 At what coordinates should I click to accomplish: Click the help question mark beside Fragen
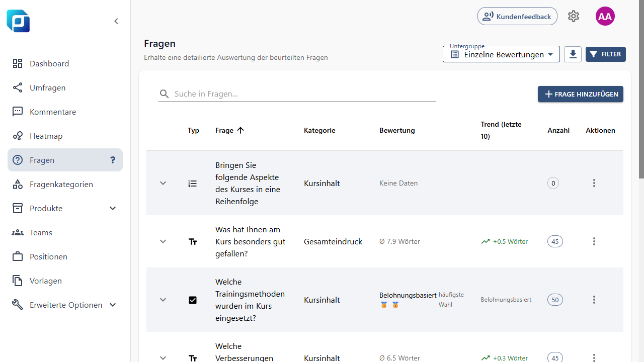coord(113,160)
